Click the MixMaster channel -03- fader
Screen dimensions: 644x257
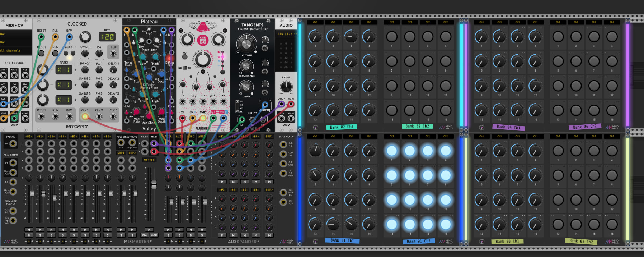point(55,198)
